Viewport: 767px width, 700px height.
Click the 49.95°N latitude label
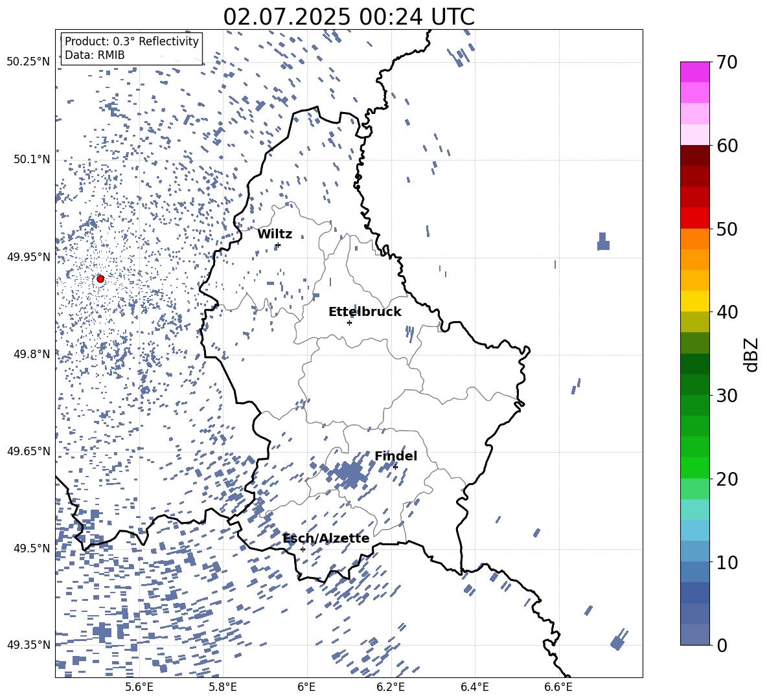(29, 257)
